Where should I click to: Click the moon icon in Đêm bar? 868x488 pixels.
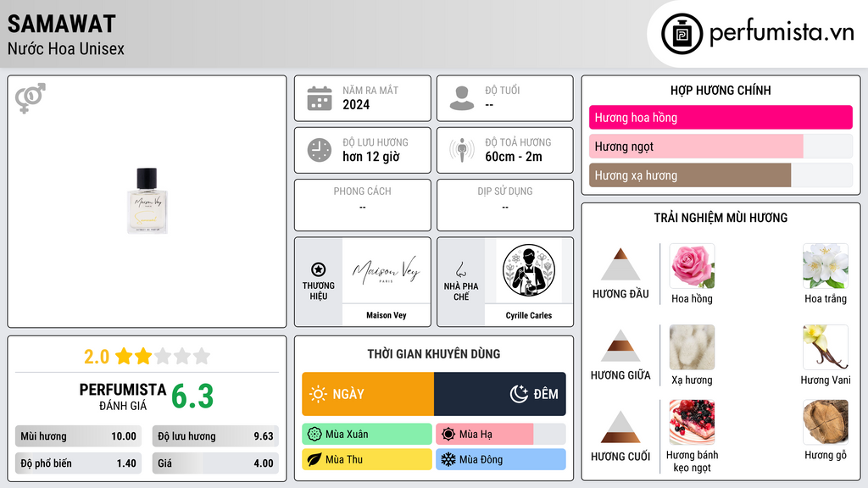(520, 394)
